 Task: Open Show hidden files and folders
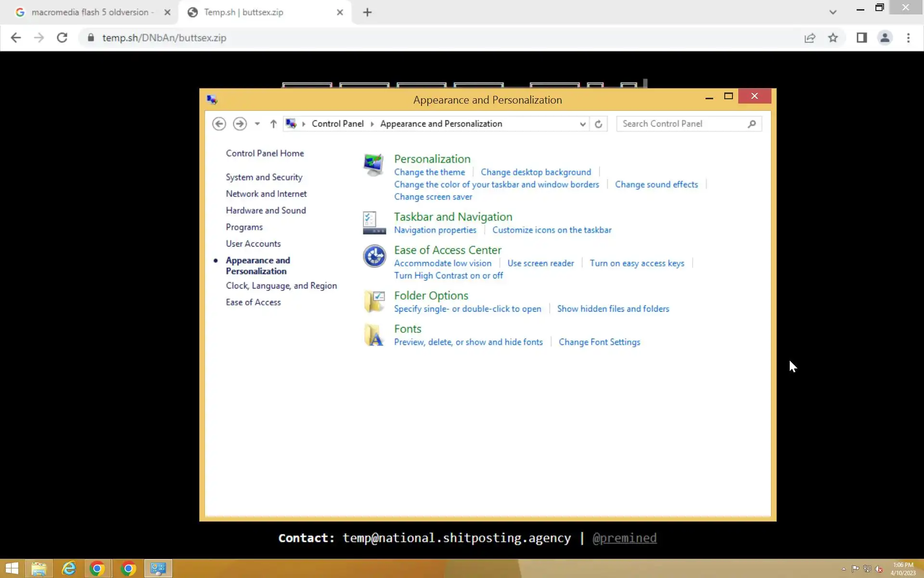(613, 309)
